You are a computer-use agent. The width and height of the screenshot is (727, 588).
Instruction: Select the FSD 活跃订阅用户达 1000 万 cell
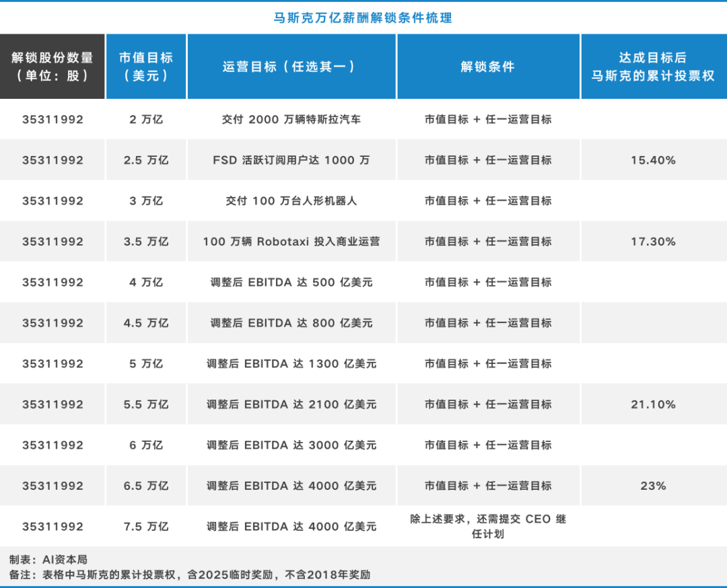(291, 160)
